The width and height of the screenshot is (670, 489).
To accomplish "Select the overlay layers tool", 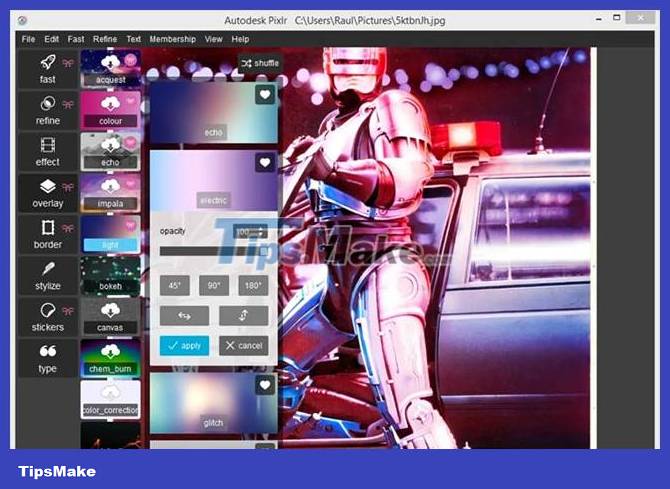I will [x=47, y=193].
